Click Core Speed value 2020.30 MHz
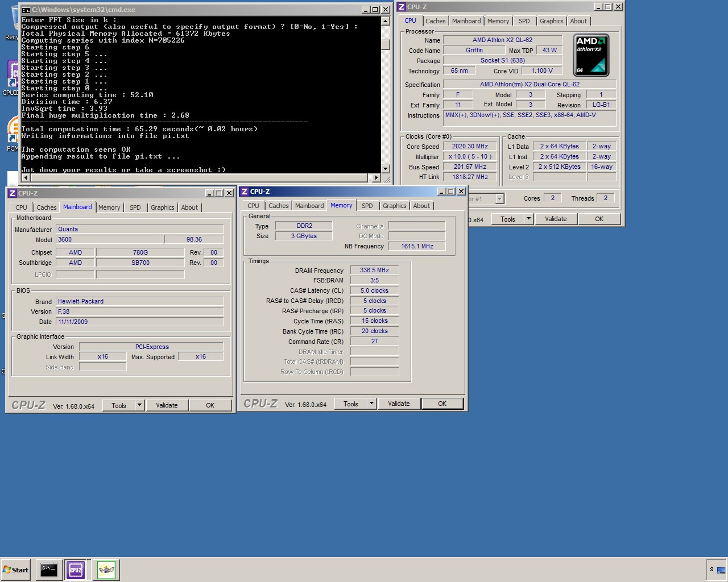 470,147
